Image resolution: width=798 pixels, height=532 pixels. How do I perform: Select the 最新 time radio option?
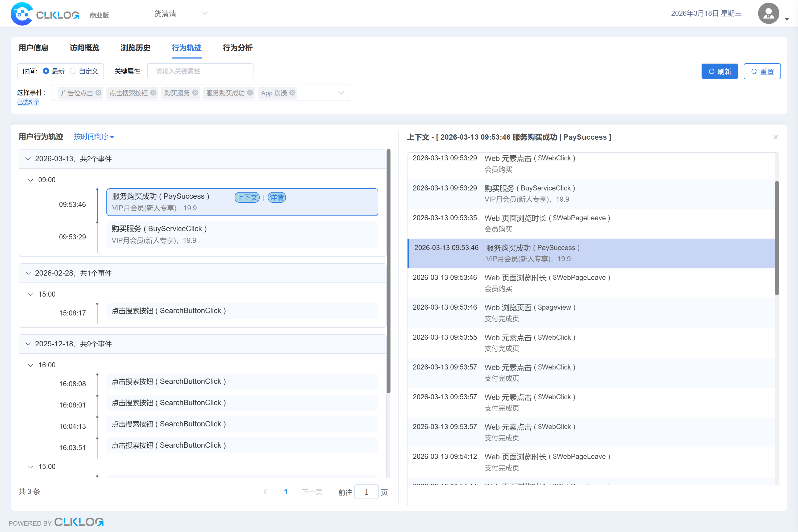pos(46,71)
